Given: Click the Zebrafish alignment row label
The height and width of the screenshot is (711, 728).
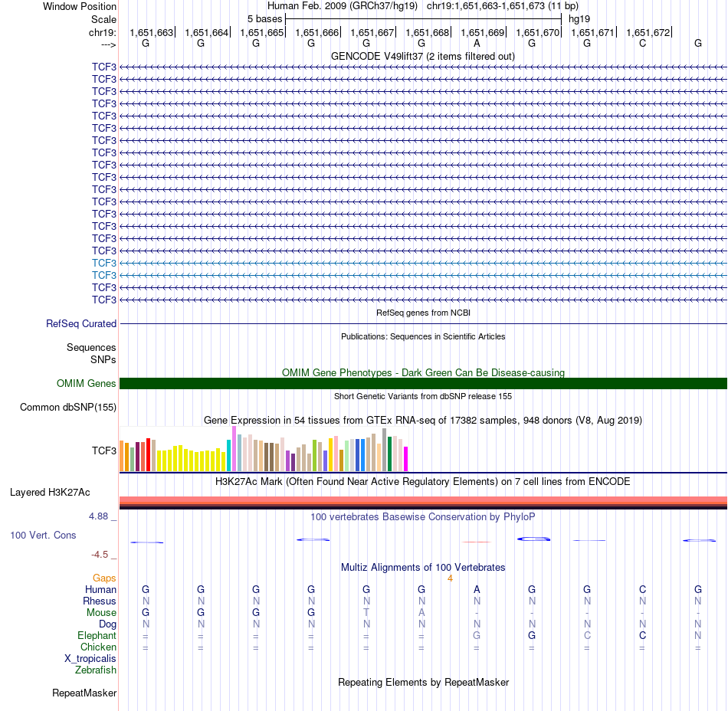Looking at the screenshot, I should (x=96, y=670).
